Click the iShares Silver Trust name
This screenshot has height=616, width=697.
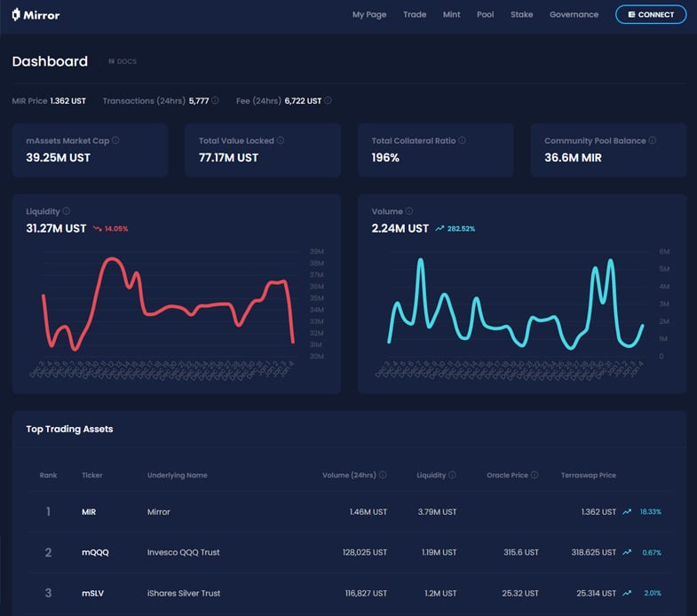tap(184, 593)
